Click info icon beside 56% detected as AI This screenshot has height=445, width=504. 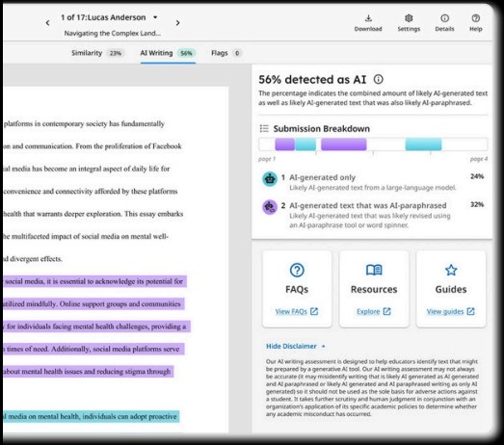(379, 79)
